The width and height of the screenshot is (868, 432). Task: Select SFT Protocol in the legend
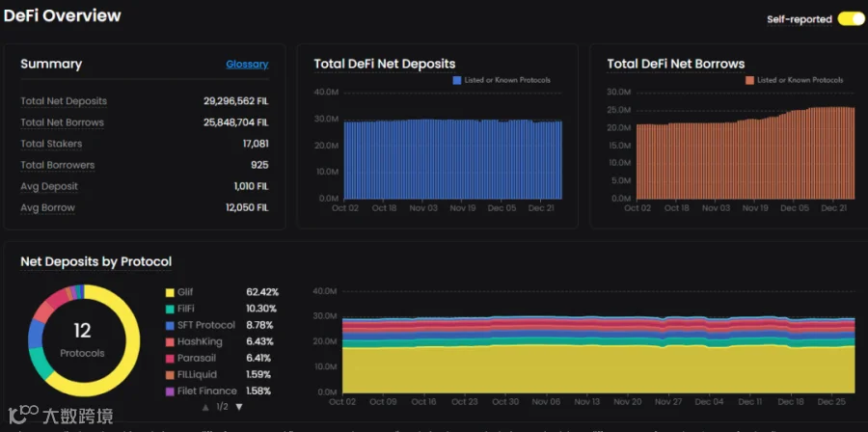click(x=206, y=325)
